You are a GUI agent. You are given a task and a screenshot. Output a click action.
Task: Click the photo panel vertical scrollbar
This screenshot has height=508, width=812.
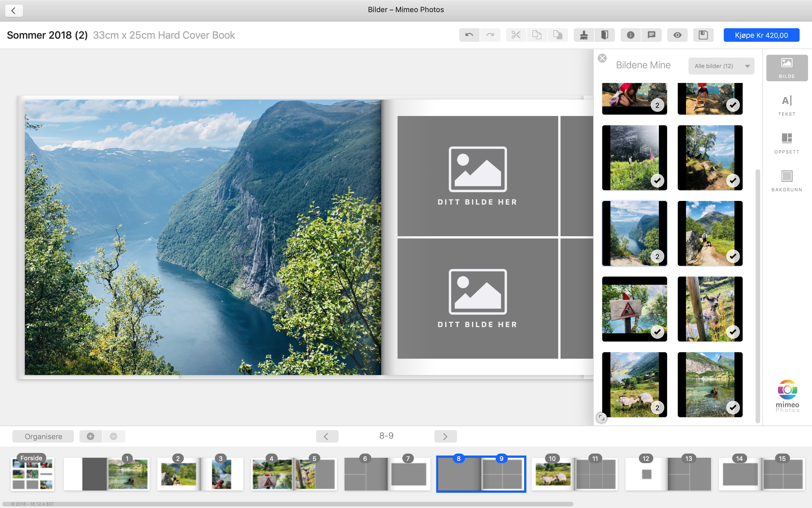[x=757, y=296]
